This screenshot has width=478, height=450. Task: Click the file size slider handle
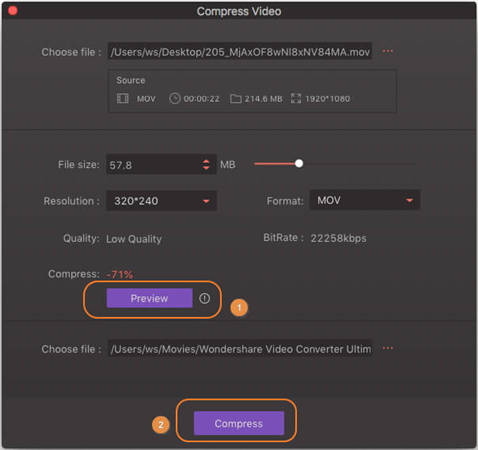click(x=299, y=163)
